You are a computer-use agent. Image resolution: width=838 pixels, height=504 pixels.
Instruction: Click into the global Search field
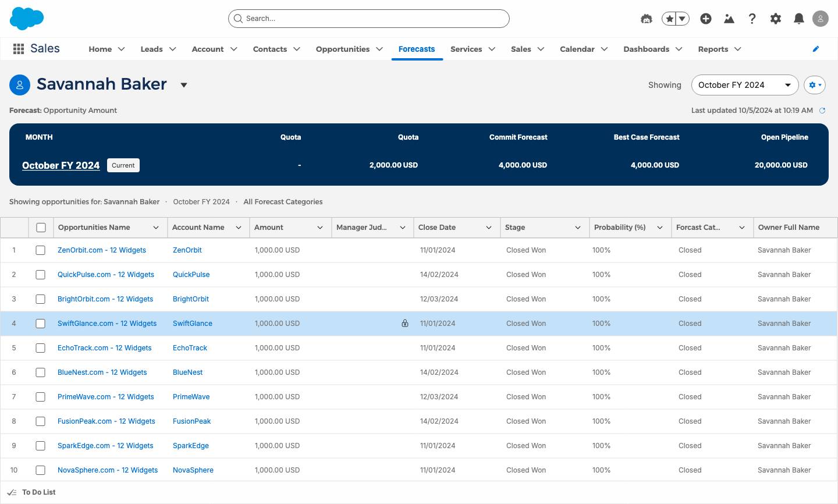click(x=369, y=19)
